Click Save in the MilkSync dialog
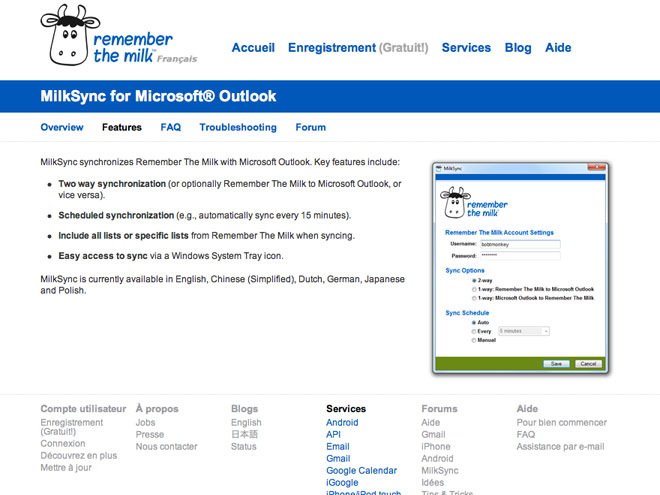 (556, 364)
